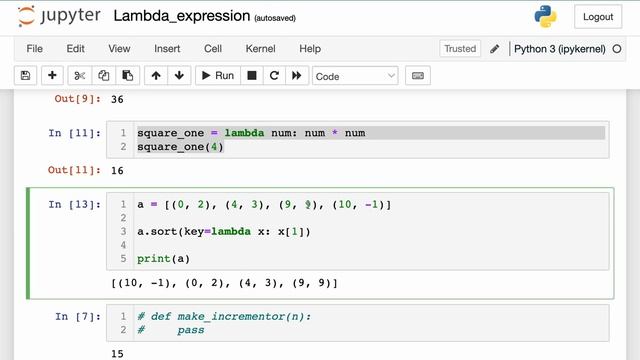Click the output value 15
The height and width of the screenshot is (360, 640).
coord(117,354)
